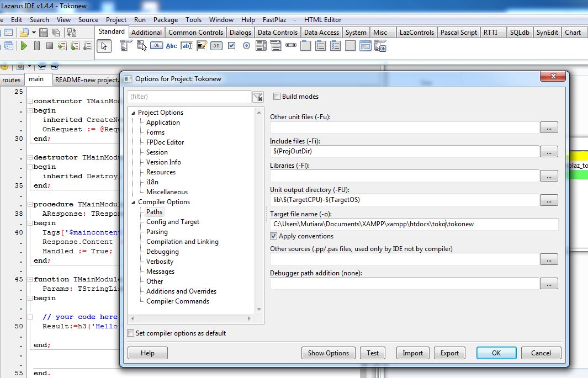The image size is (588, 378).
Task: Fold the constructor TMainModule code block
Action: pyautogui.click(x=30, y=101)
